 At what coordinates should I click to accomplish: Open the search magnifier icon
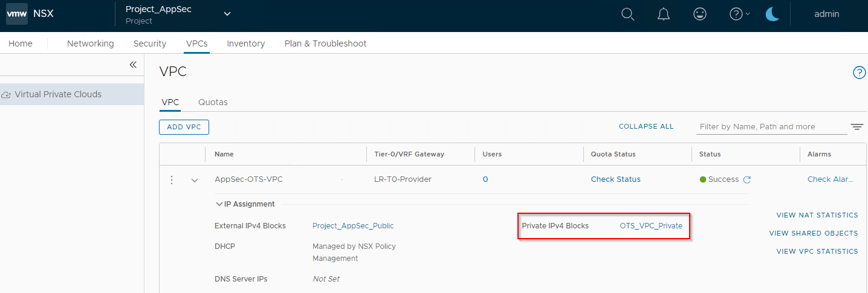[628, 14]
